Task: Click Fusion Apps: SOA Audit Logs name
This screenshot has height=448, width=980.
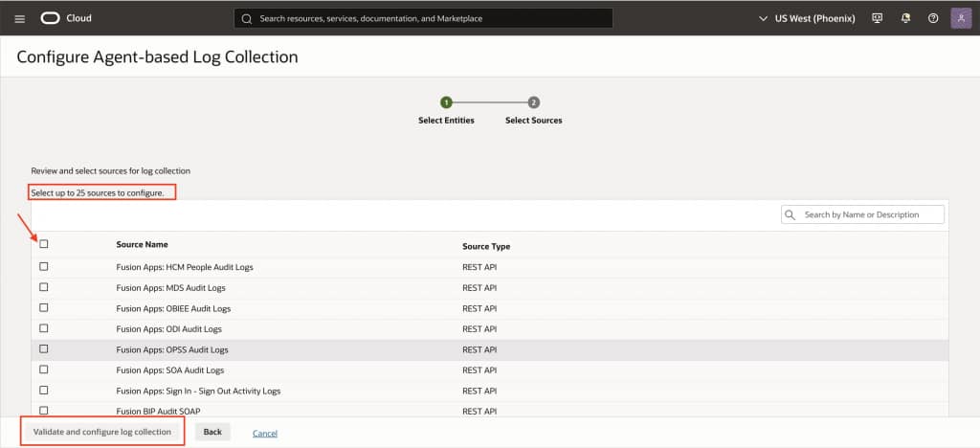Action: coord(170,370)
